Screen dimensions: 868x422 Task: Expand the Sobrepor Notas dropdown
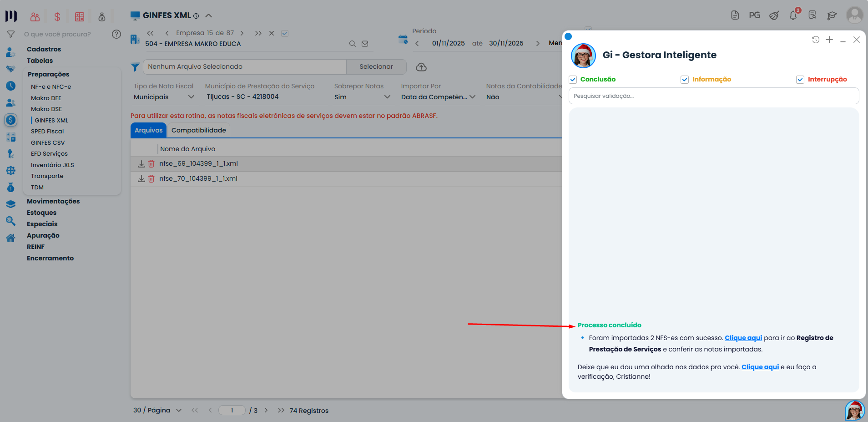pos(363,97)
